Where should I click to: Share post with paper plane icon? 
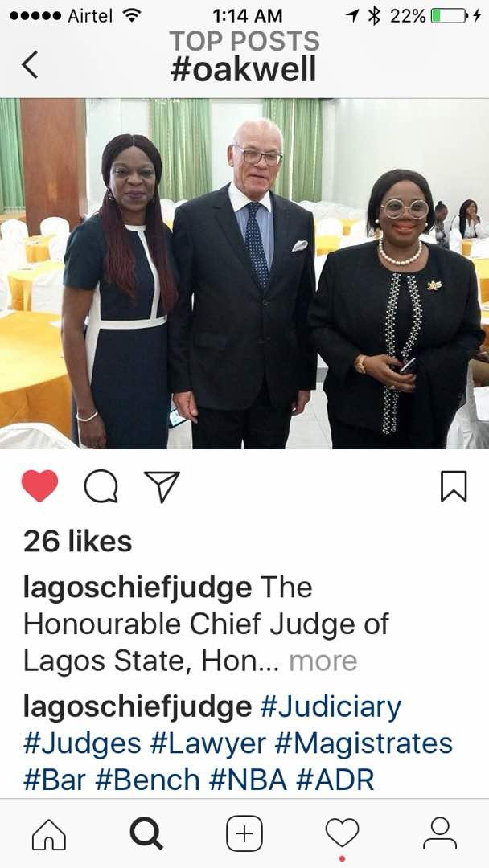click(x=162, y=486)
